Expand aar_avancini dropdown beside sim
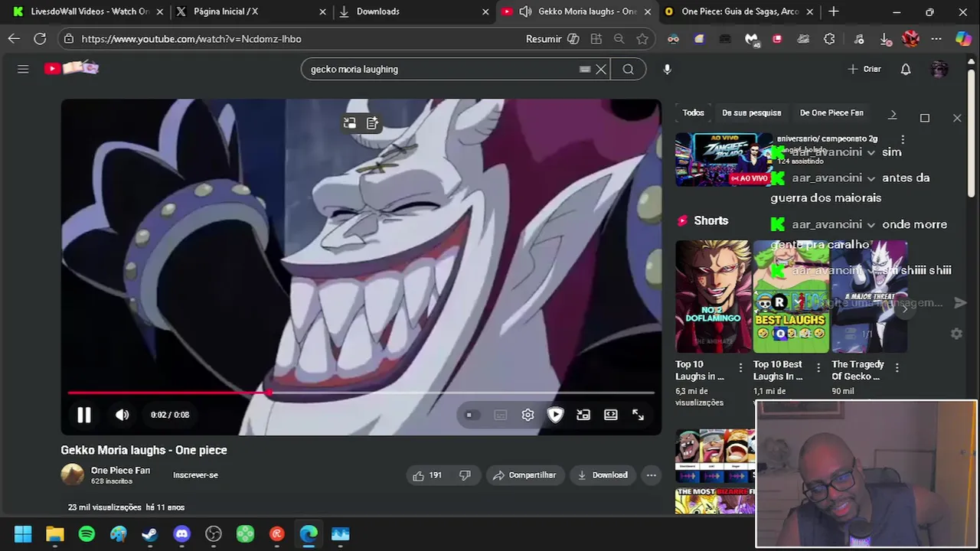 871,153
